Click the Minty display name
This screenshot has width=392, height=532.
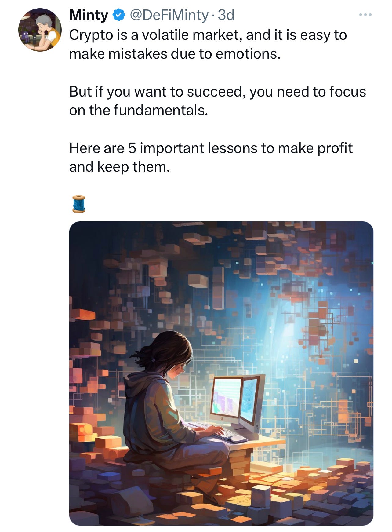(89, 15)
